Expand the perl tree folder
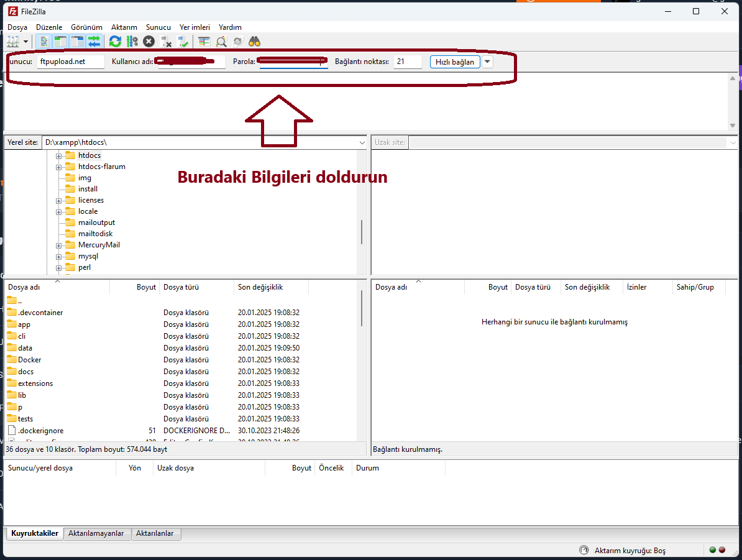 pos(58,267)
